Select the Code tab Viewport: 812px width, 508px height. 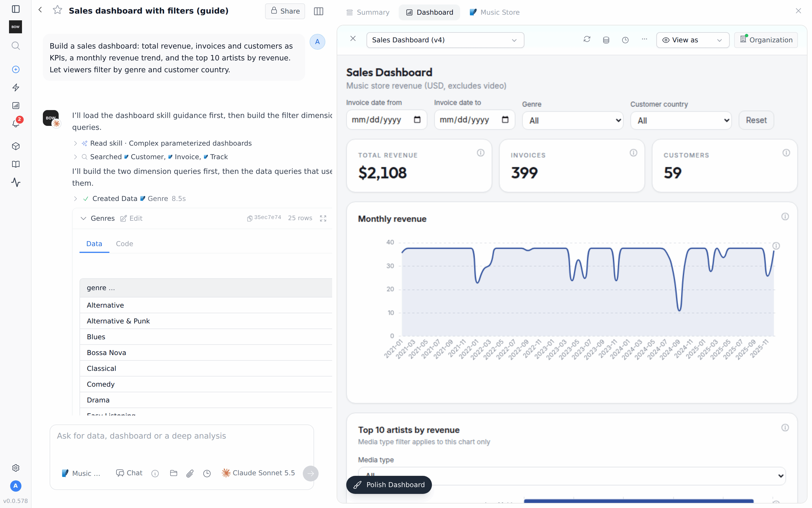[125, 244]
